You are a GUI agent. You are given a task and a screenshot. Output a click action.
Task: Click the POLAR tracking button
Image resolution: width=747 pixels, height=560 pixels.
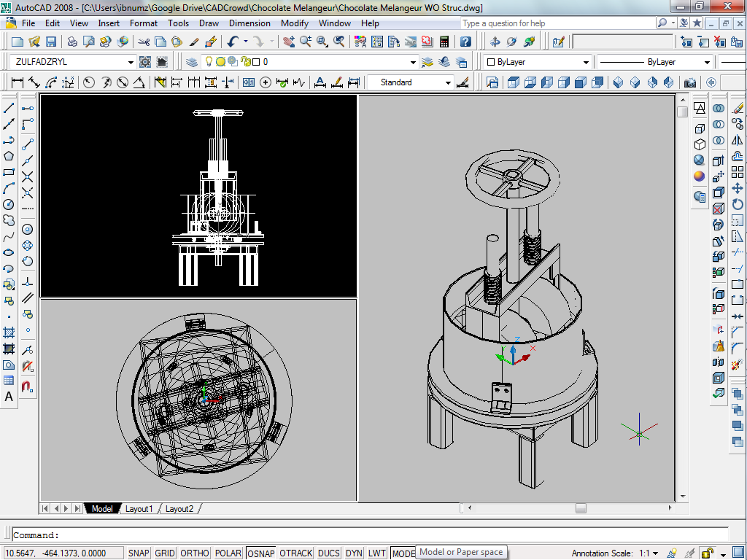228,553
